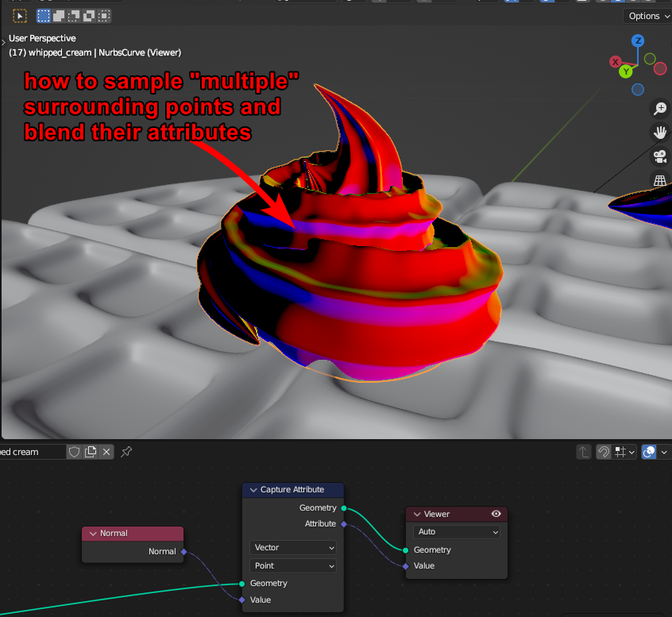Click the Capture Attribute node title
The width and height of the screenshot is (672, 617).
(292, 490)
